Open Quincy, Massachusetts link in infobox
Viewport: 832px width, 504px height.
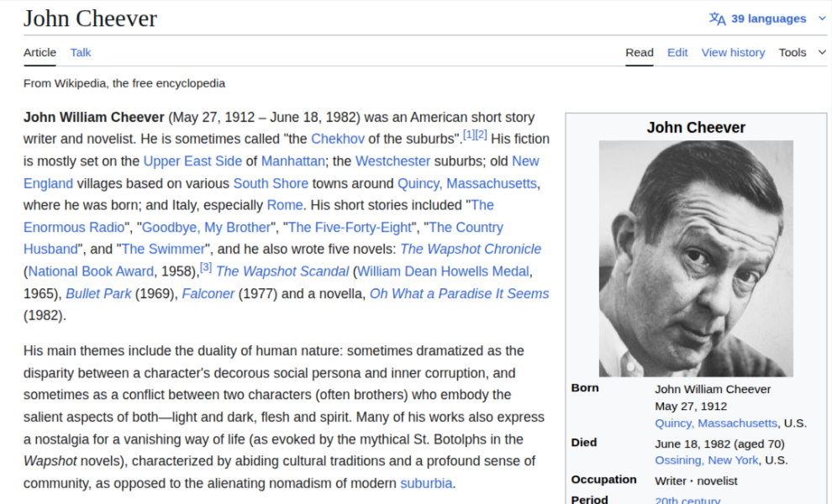pos(716,423)
